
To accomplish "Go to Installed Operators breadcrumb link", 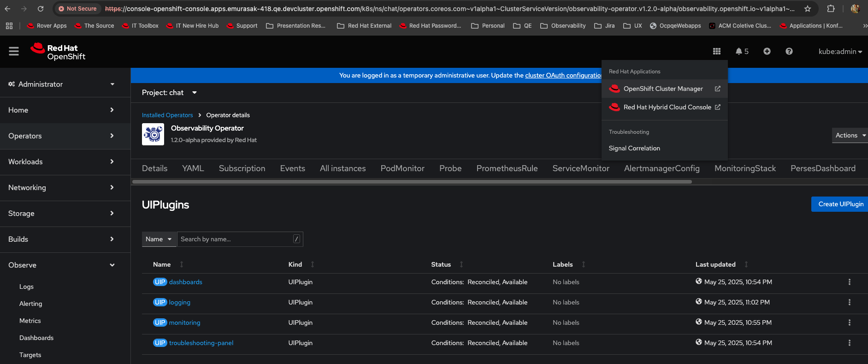I will click(167, 115).
